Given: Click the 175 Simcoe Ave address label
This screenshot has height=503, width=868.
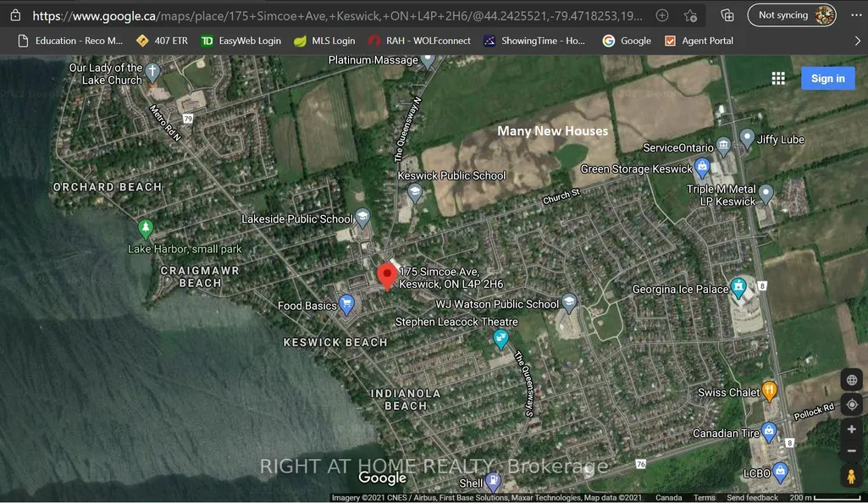Looking at the screenshot, I should (451, 278).
